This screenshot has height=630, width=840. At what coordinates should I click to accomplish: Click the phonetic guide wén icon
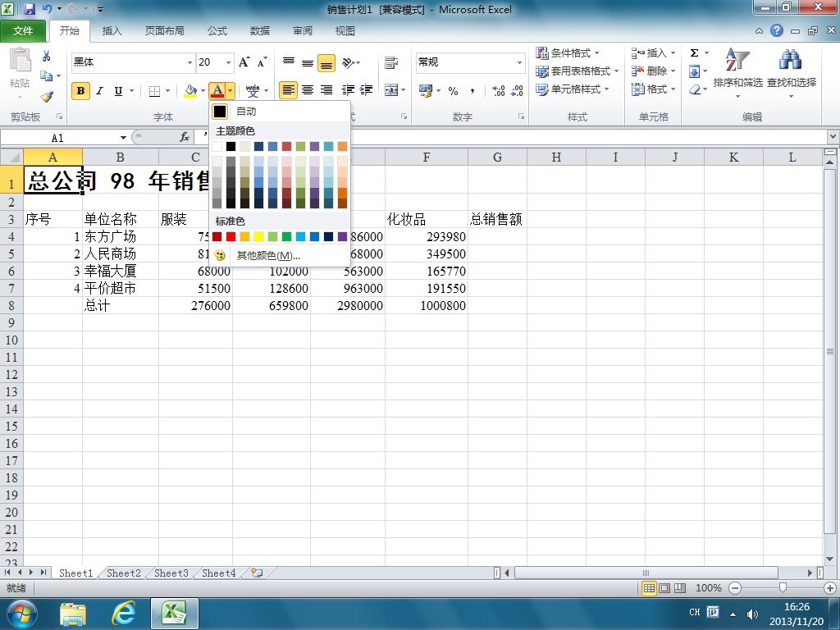pyautogui.click(x=253, y=90)
